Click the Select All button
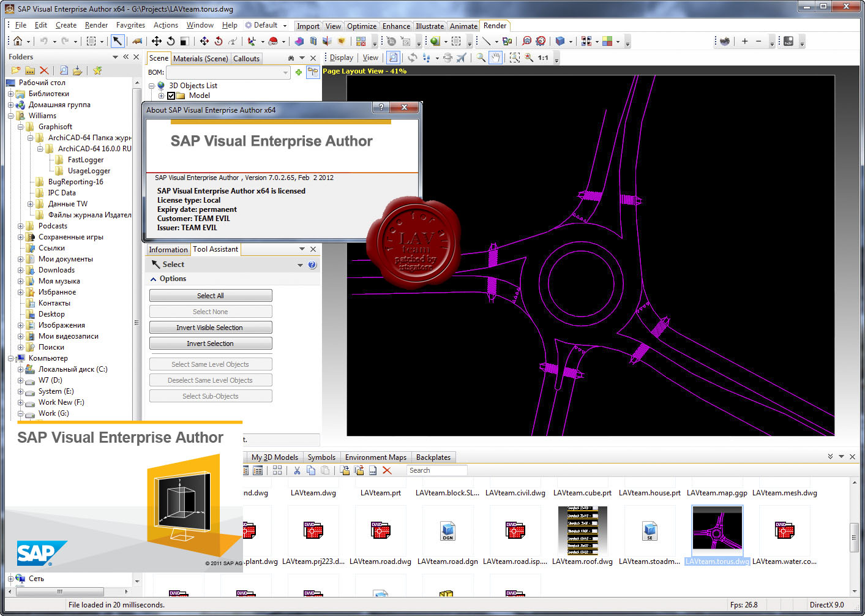The width and height of the screenshot is (865, 616). [211, 296]
